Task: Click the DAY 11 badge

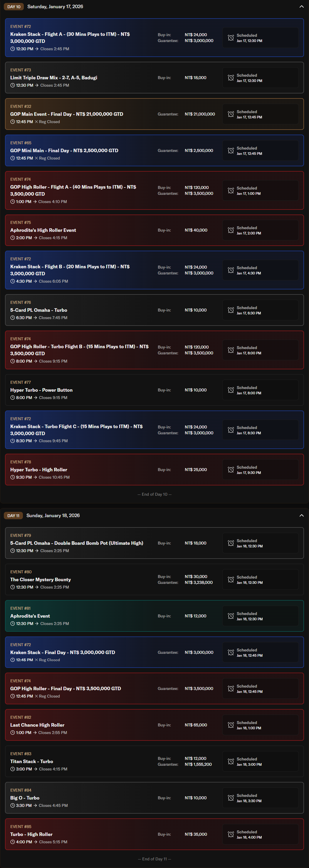Action: pos(14,516)
